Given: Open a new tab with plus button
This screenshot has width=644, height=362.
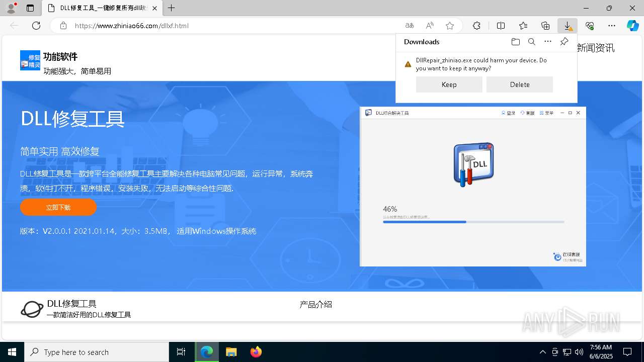Looking at the screenshot, I should point(172,8).
